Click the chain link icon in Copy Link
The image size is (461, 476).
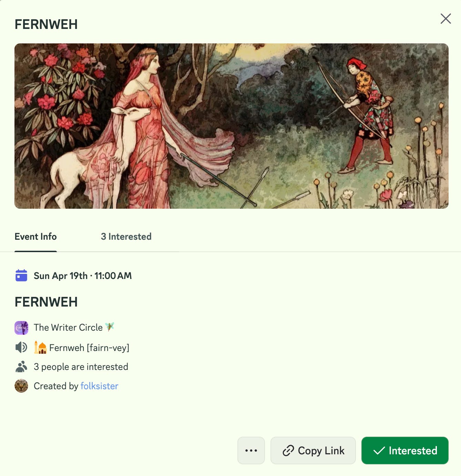288,451
